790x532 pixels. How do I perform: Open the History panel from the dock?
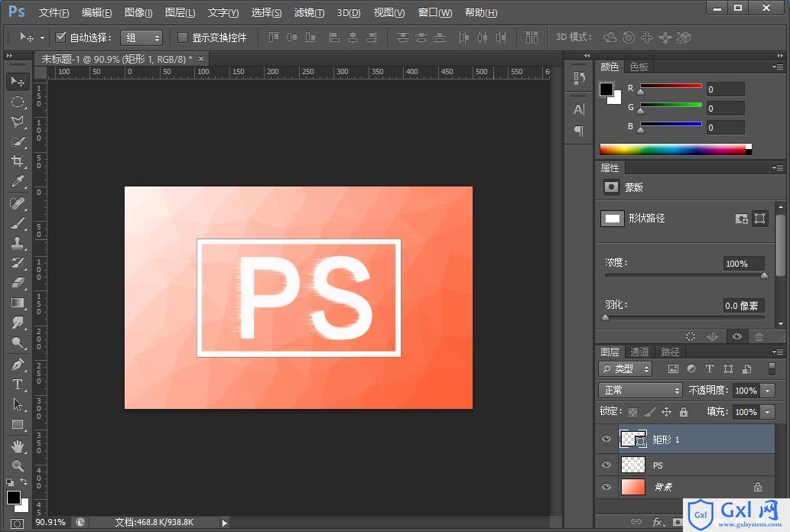coord(579,78)
